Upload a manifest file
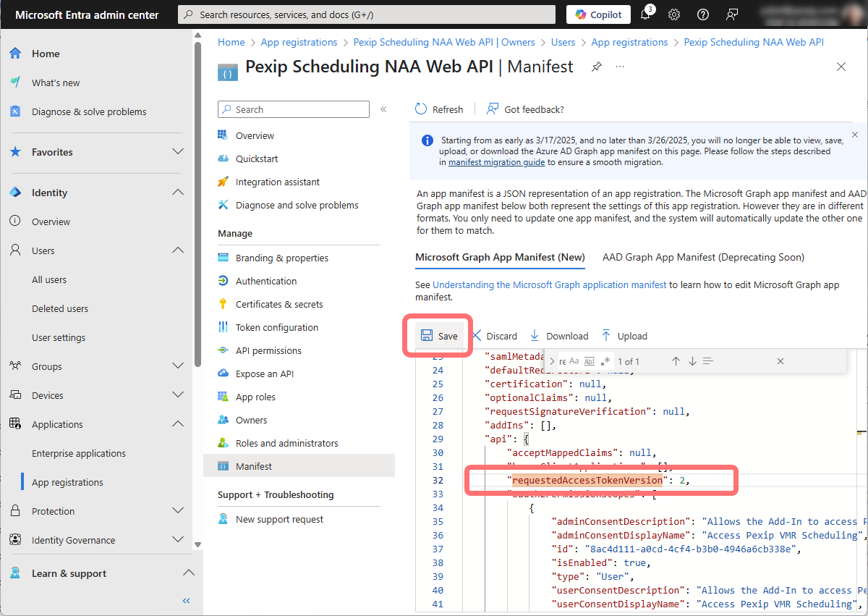 point(624,336)
